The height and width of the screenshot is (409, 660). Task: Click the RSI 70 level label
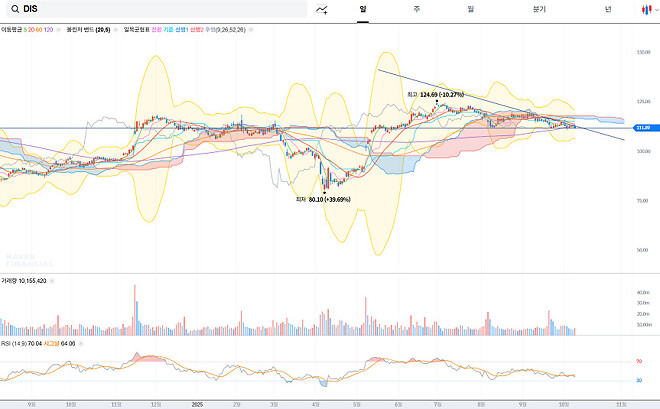(639, 361)
